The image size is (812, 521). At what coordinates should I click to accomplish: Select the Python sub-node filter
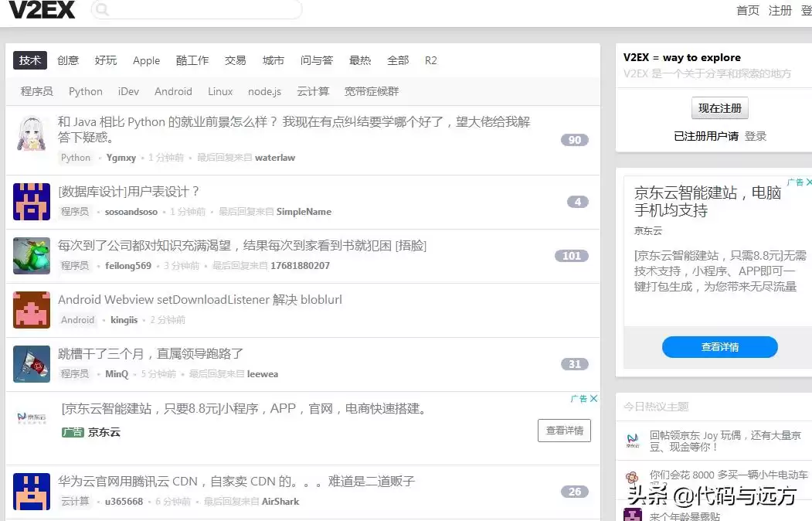tap(85, 91)
